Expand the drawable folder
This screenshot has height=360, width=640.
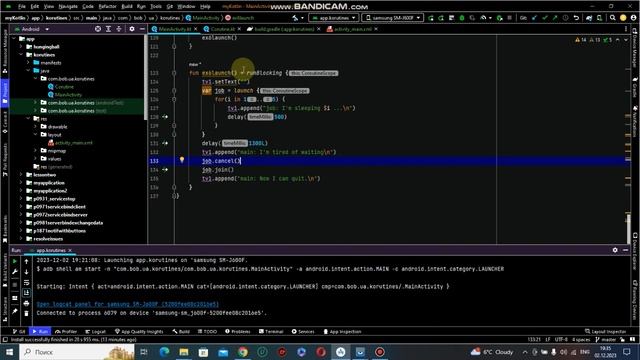click(36, 127)
